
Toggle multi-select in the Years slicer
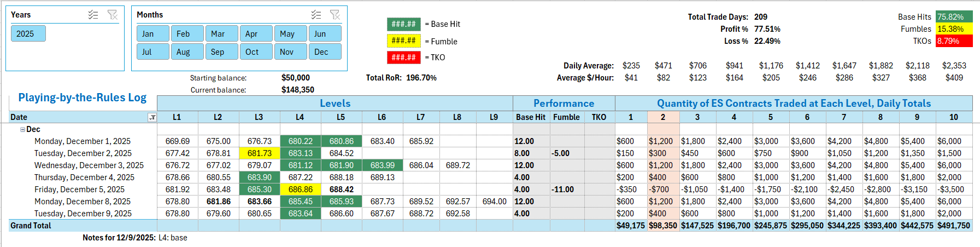[93, 15]
